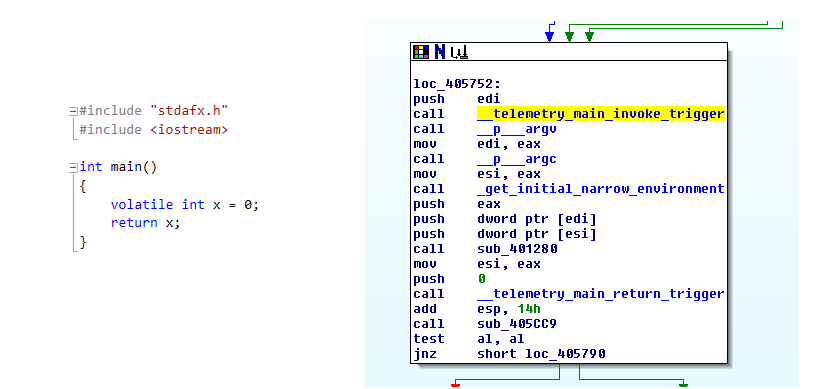822x389 pixels.
Task: Select highlighted __telemetry_main_invoke_trigger call
Action: click(x=601, y=114)
